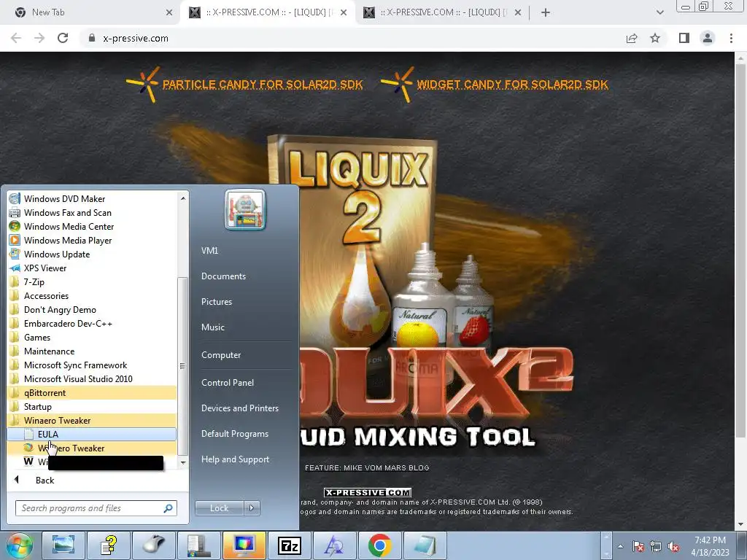Open the question mark help taskbar icon
This screenshot has width=747, height=560.
108,545
